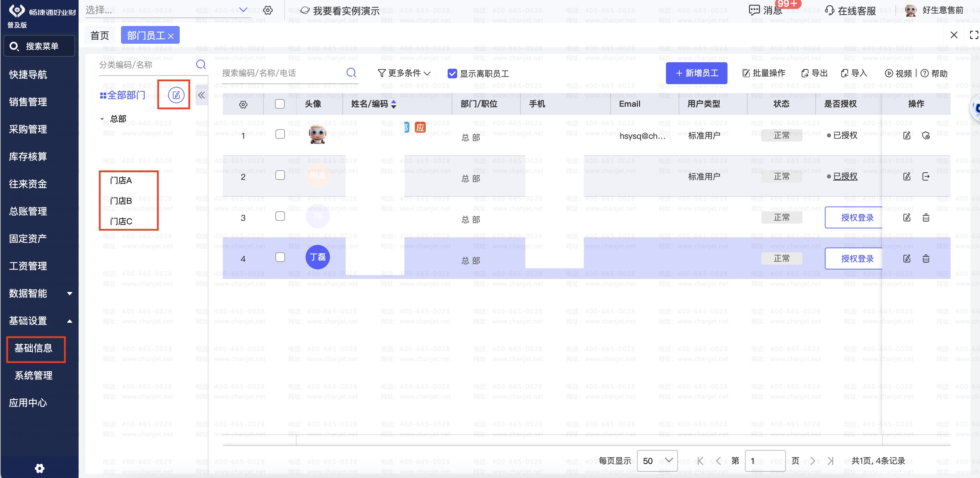Open 往来资金 menu
The width and height of the screenshot is (980, 478).
coord(28,184)
